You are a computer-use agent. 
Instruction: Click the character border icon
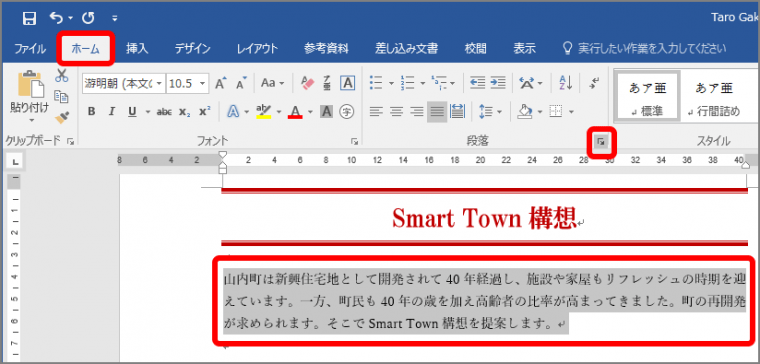point(347,83)
